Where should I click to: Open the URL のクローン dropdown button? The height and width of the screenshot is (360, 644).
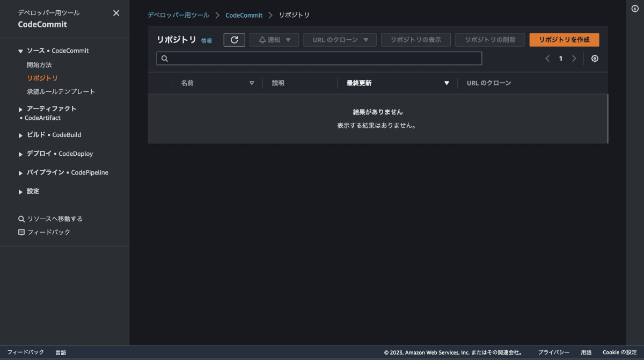click(x=340, y=40)
